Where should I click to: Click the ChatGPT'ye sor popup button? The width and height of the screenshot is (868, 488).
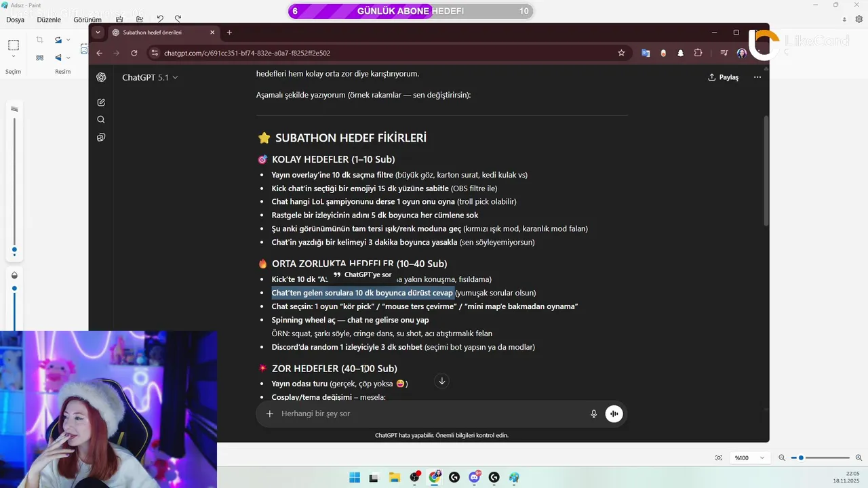pyautogui.click(x=362, y=274)
